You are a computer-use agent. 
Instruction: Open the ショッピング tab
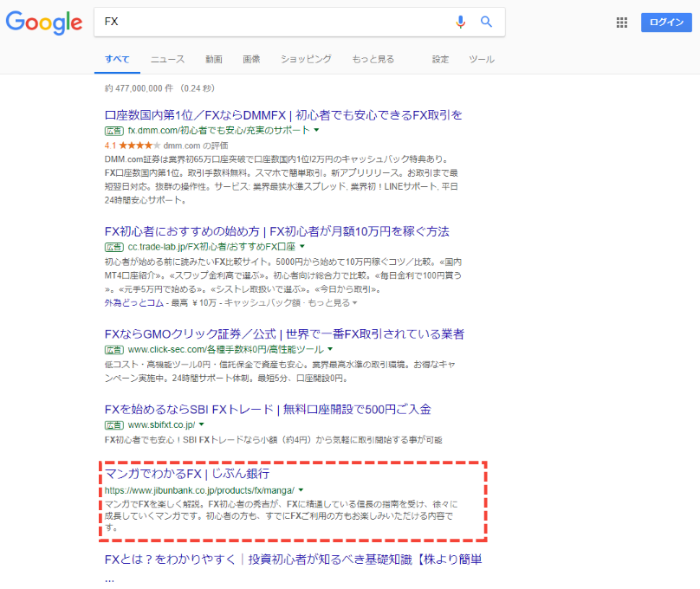[307, 60]
